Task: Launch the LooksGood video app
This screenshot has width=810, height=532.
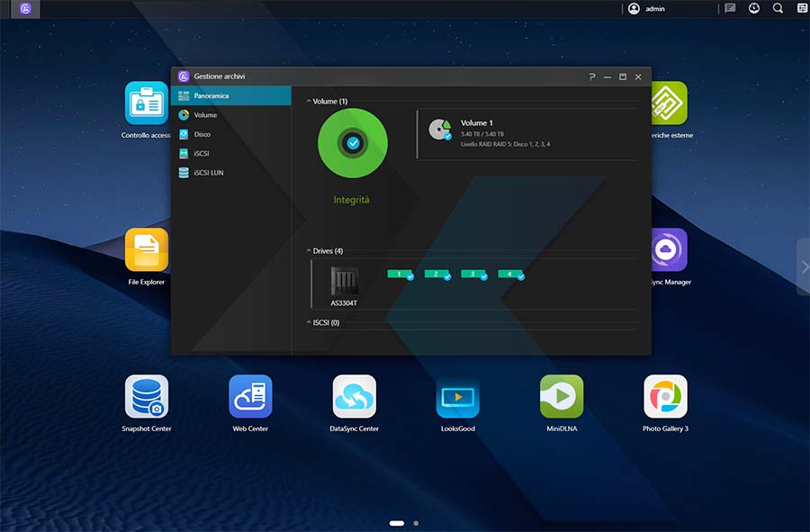Action: pyautogui.click(x=457, y=397)
